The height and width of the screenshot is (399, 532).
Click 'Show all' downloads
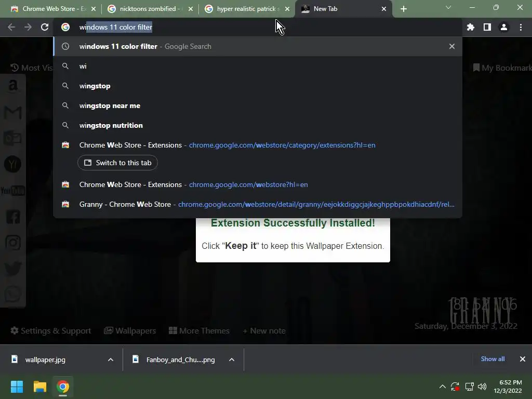[x=493, y=359]
